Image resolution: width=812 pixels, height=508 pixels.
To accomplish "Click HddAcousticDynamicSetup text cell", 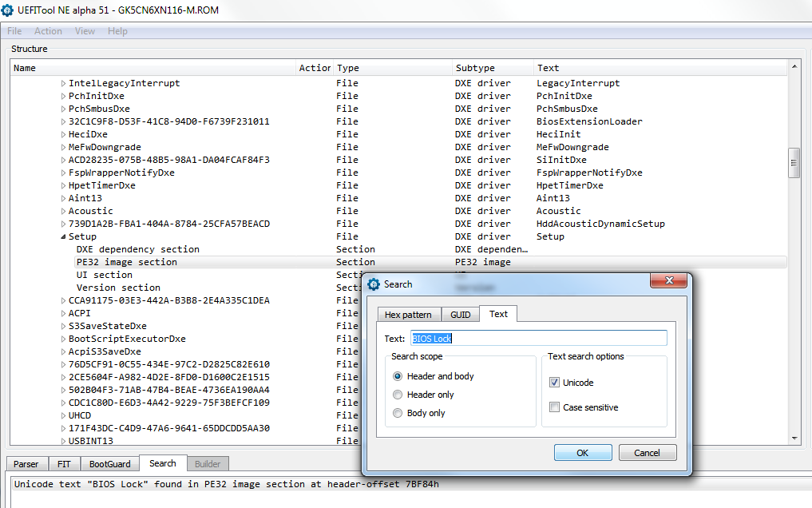I will 600,224.
